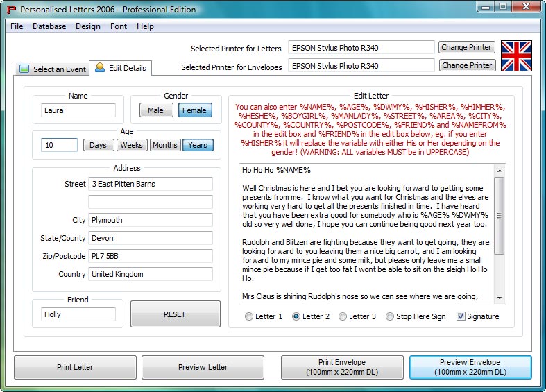Set age unit to Months
546x392 pixels.
tap(165, 145)
